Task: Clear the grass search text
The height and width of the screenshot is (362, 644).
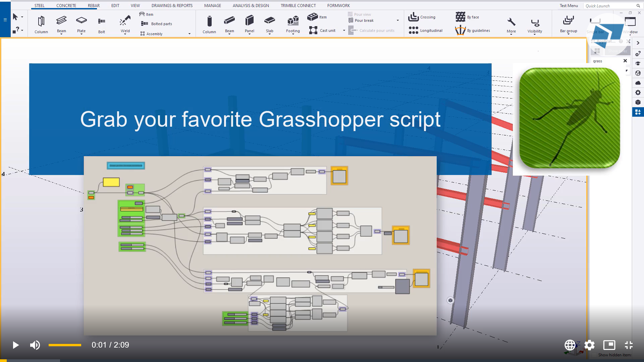Action: click(x=625, y=61)
